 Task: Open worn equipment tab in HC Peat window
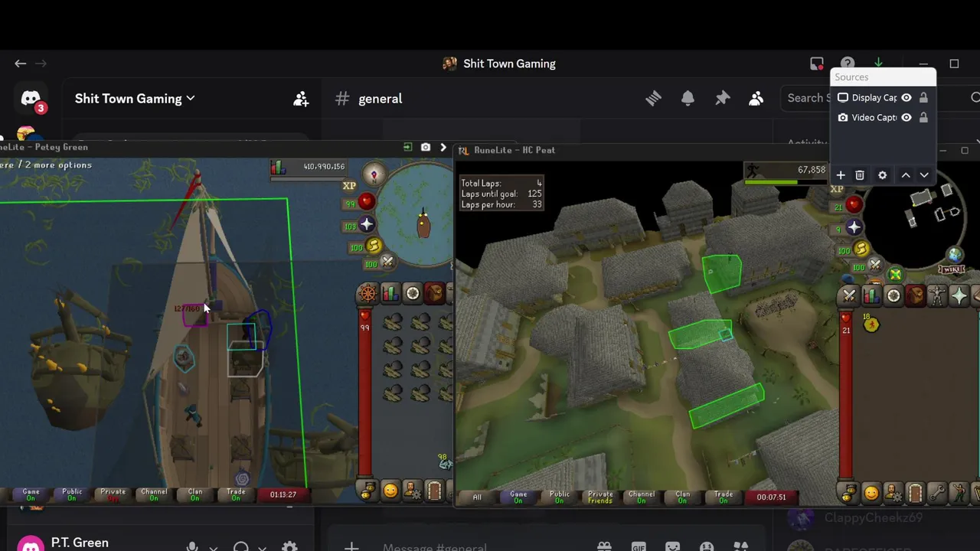click(x=937, y=296)
